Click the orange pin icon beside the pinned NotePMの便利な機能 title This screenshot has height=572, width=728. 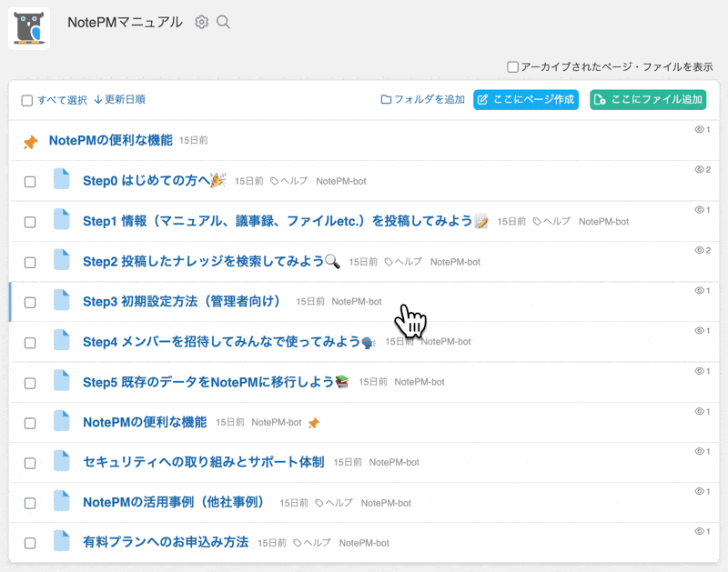[x=31, y=142]
